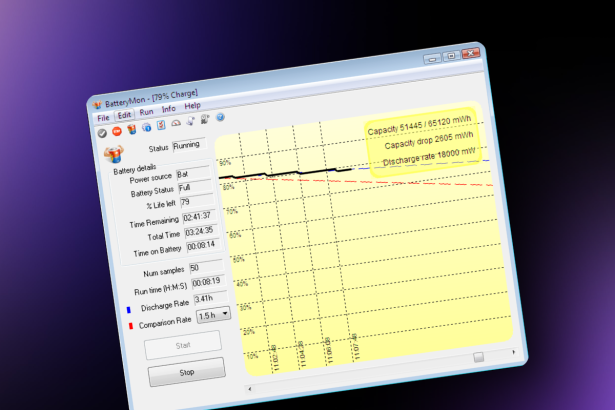
Task: Click the % Life left field showing 79
Action: click(x=197, y=201)
